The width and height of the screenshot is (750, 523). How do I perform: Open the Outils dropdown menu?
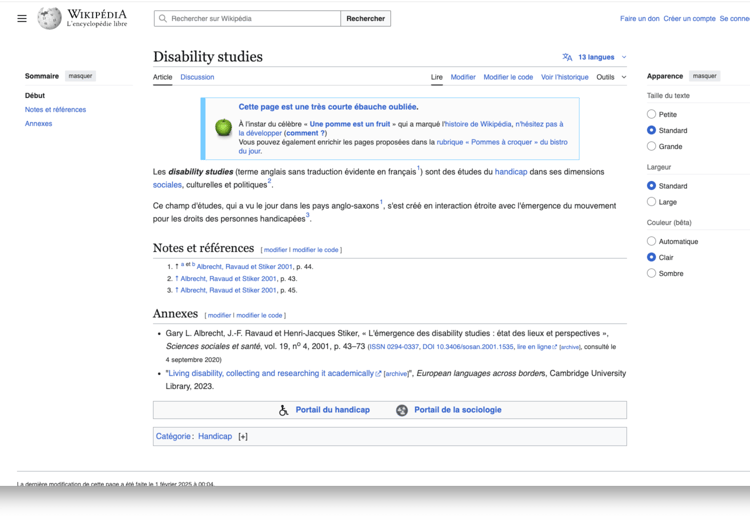611,77
